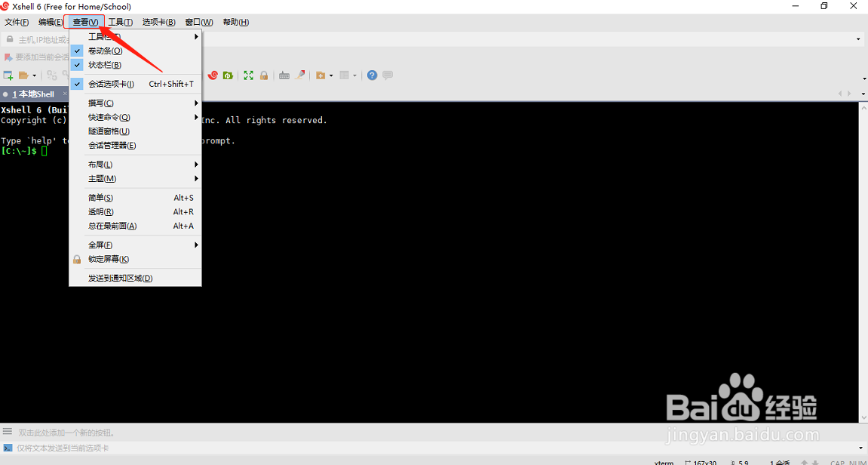Open dropdown arrow next to folder-plus icon
This screenshot has width=868, height=465.
331,75
